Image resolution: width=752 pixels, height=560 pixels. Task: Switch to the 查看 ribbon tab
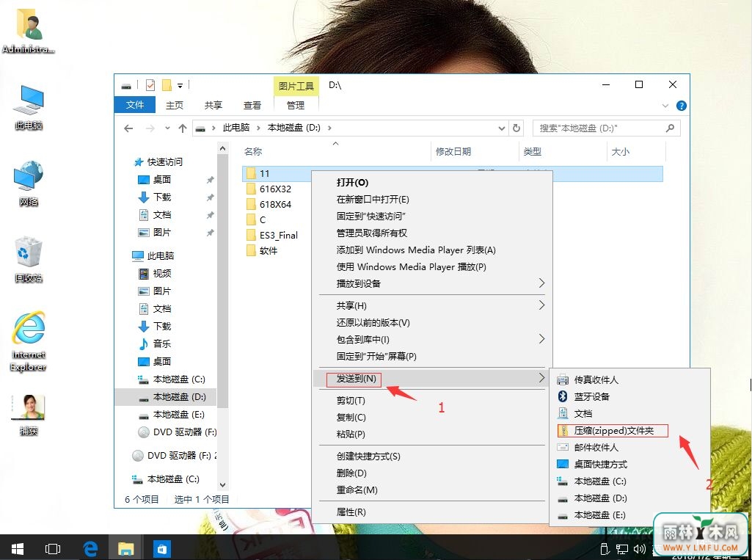coord(252,105)
